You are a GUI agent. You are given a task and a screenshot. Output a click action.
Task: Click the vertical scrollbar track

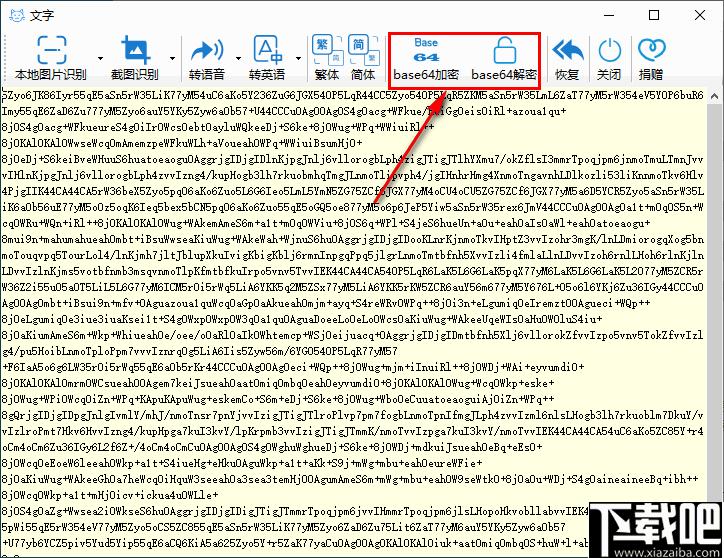(x=714, y=300)
